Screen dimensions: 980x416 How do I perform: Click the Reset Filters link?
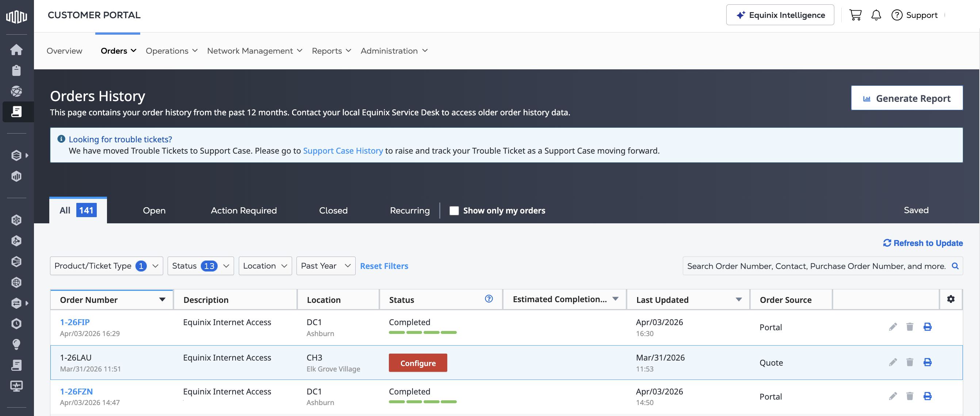tap(384, 266)
